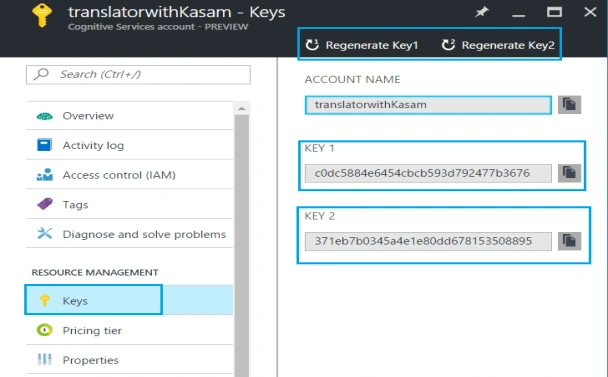The image size is (608, 377).
Task: Click the Activity log book icon
Action: 44,145
